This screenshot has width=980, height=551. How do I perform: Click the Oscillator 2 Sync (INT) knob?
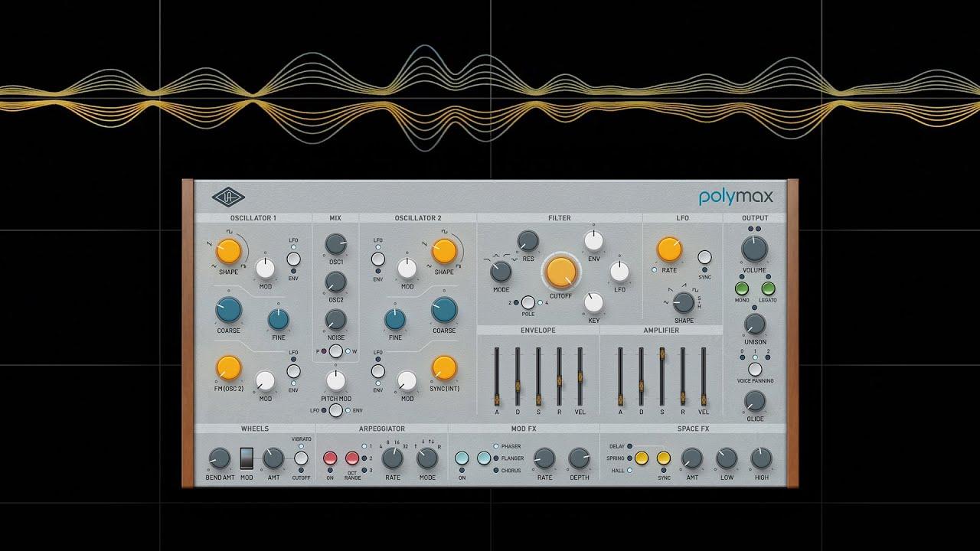coord(443,368)
